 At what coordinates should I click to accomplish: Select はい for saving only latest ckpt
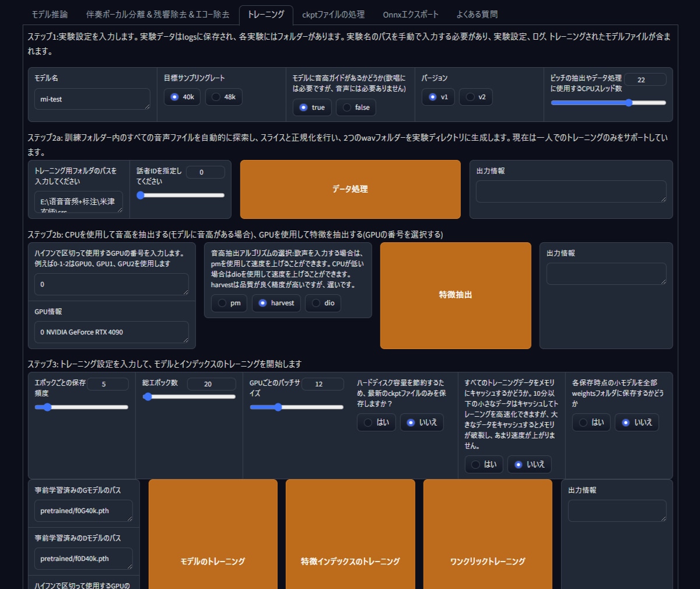(x=376, y=423)
